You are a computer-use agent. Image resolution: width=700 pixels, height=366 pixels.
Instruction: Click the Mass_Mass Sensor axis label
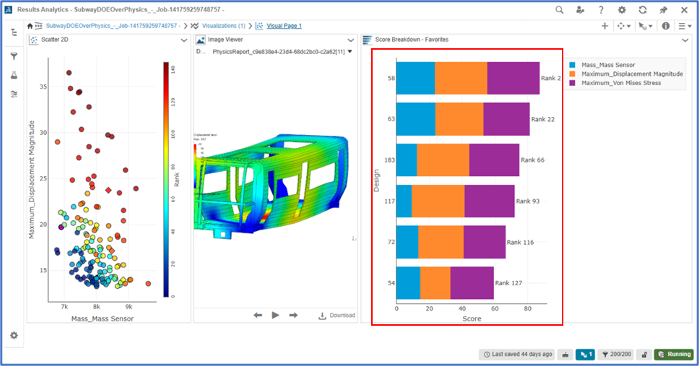(x=102, y=319)
